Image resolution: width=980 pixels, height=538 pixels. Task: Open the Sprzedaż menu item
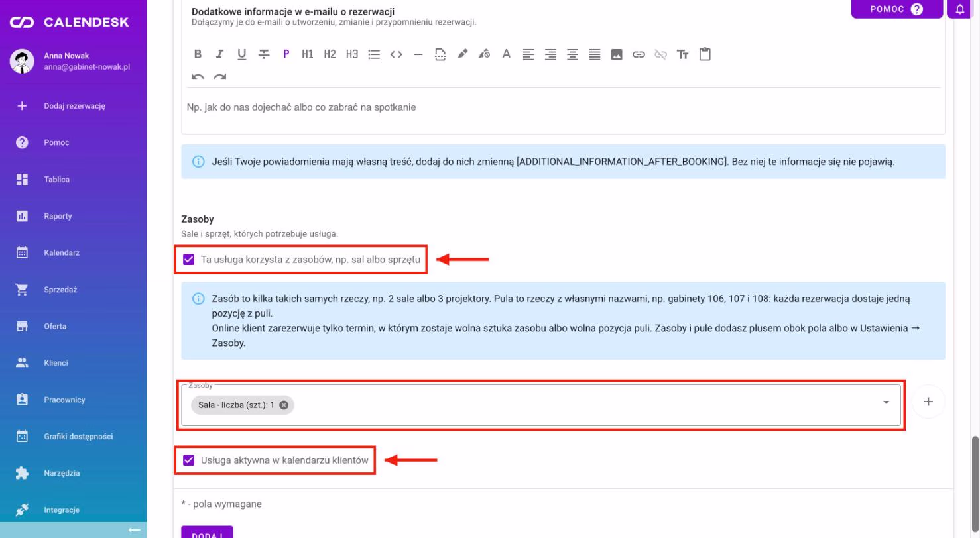[x=74, y=290]
